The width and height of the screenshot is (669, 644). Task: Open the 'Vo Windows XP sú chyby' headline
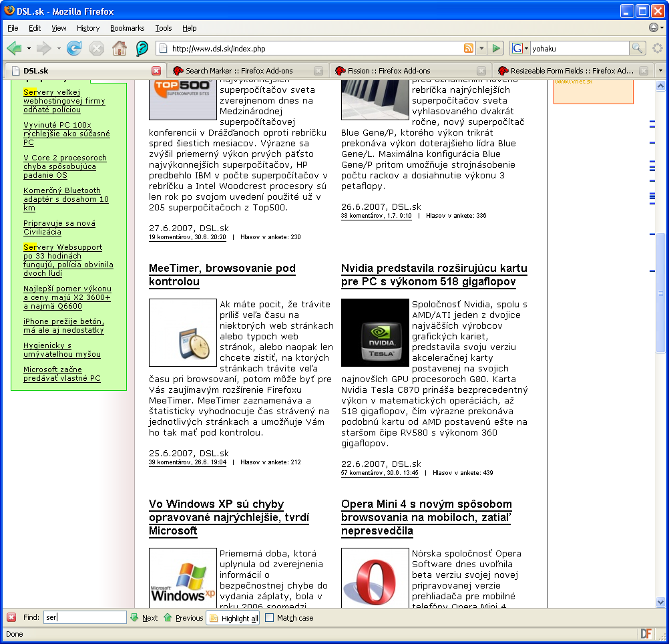pos(229,517)
